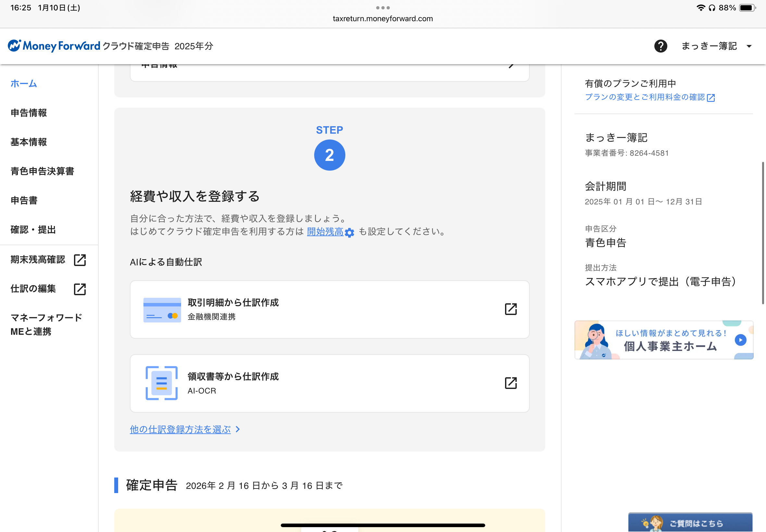Tap the headphones status icon
The height and width of the screenshot is (532, 766).
tap(712, 8)
